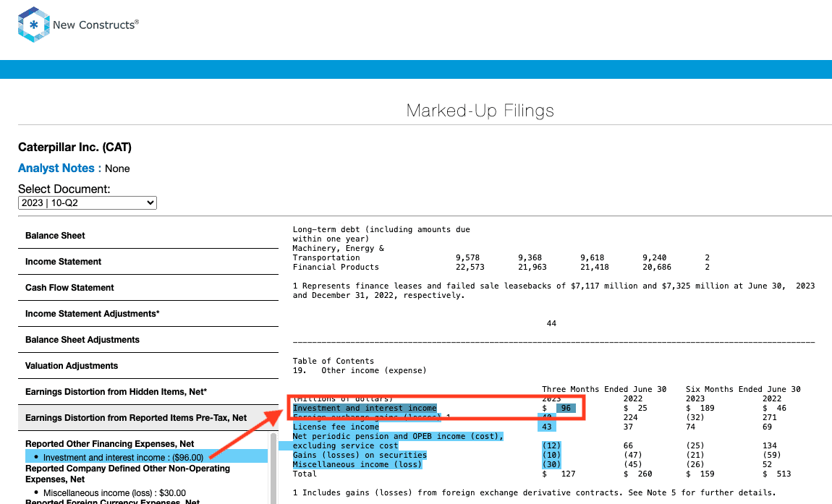This screenshot has height=504, width=832.
Task: Open the Select Document dropdown
Action: pyautogui.click(x=88, y=202)
